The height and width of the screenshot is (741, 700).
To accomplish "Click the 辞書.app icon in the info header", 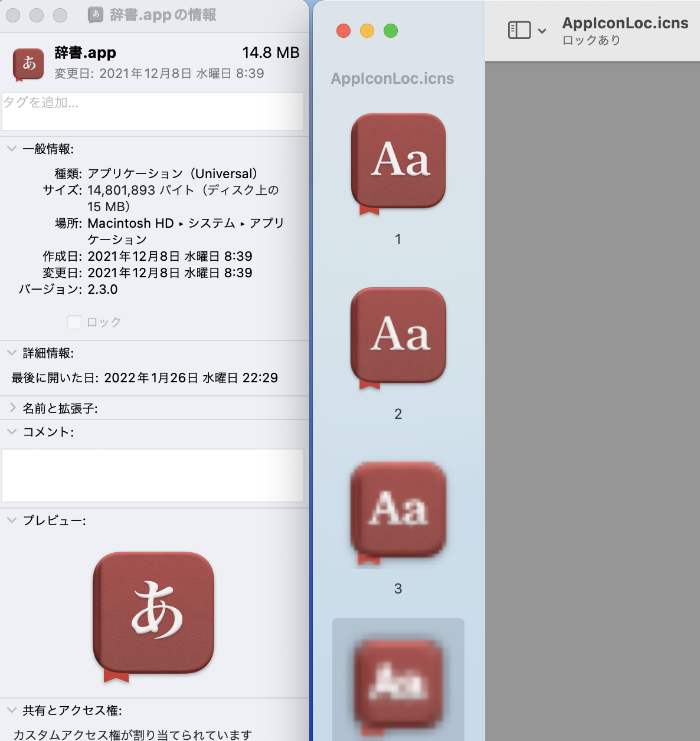I will click(28, 64).
